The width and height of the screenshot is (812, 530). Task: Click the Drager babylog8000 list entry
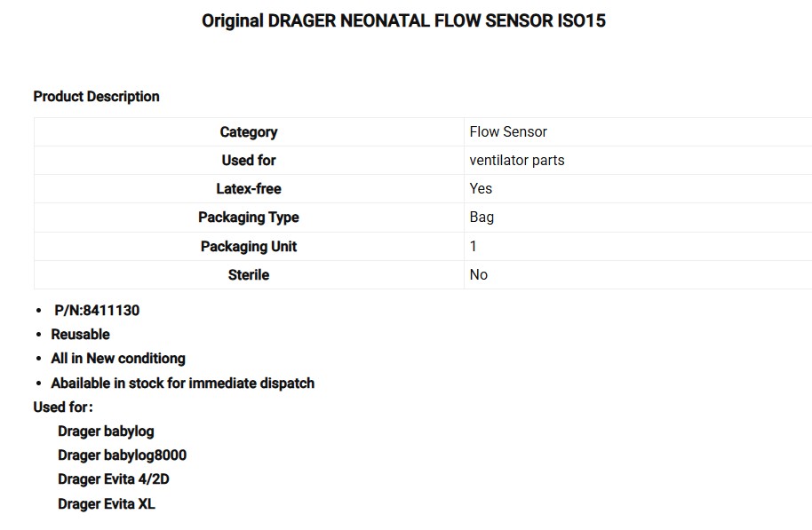123,455
